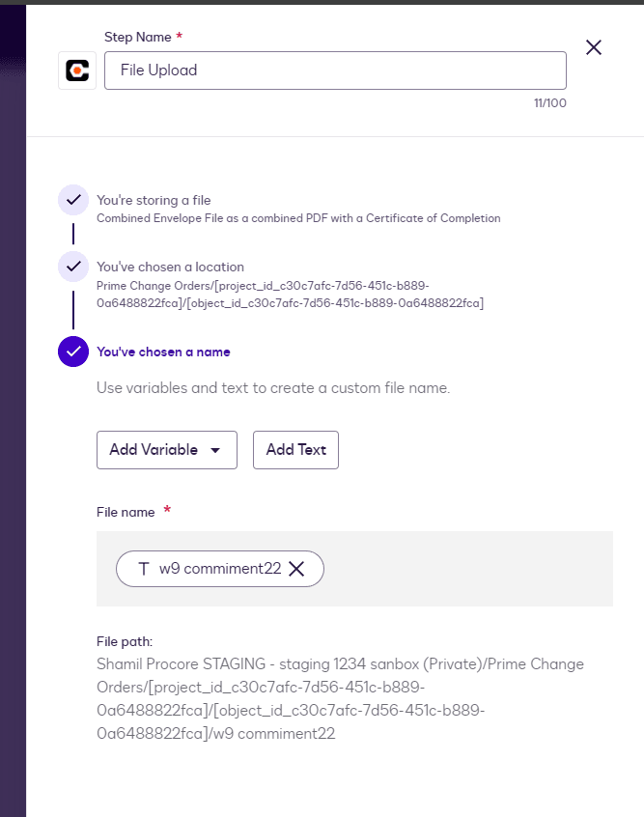Close the File Upload step panel
644x817 pixels.
pyautogui.click(x=594, y=47)
